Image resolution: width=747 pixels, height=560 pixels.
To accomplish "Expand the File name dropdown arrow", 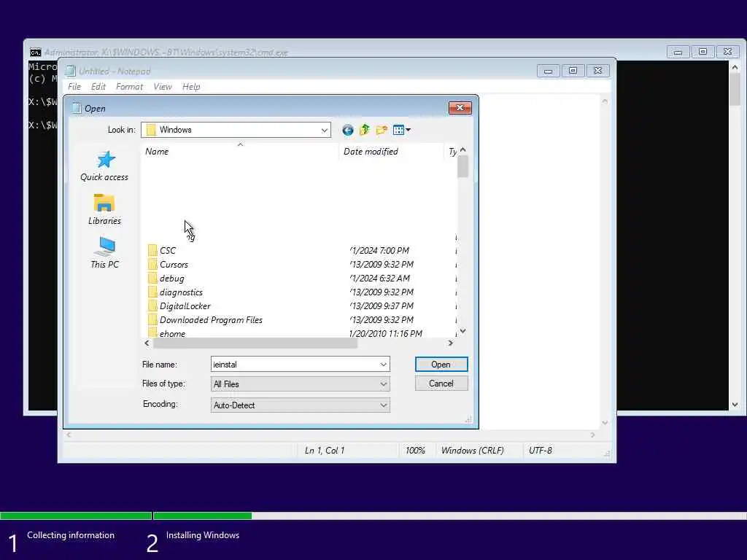I will coord(384,365).
